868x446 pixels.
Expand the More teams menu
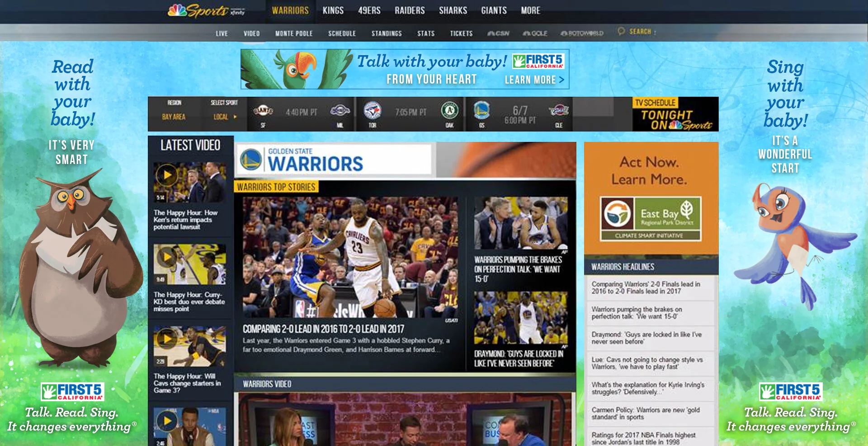[x=530, y=10]
